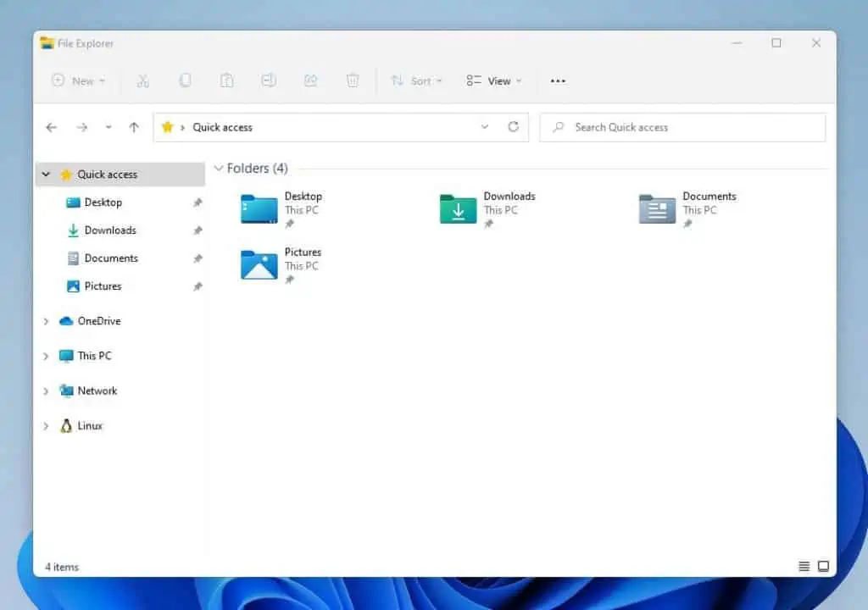This screenshot has height=610, width=868.
Task: Select the Pictures folder icon in main pane
Action: [259, 265]
